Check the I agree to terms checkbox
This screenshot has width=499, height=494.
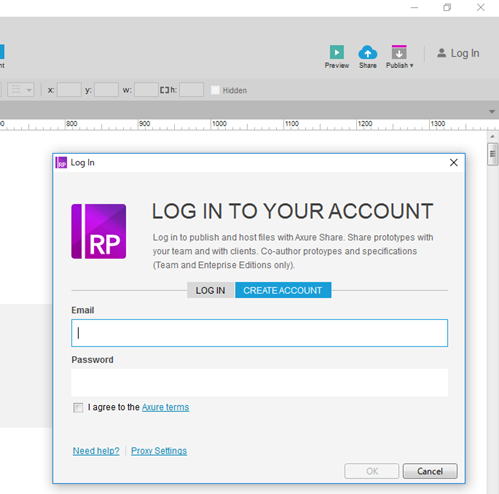[78, 407]
